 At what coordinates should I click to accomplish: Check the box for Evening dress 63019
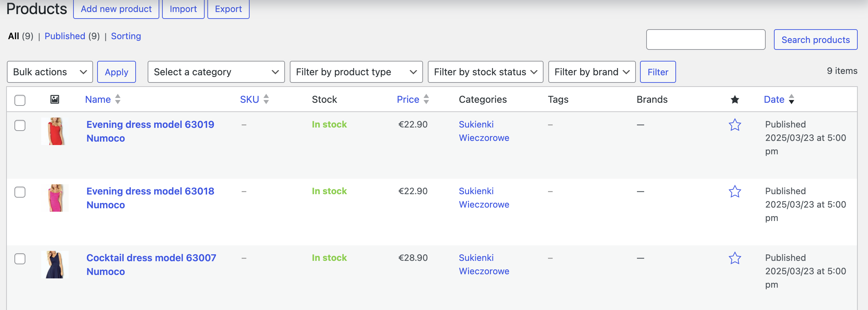click(x=20, y=125)
